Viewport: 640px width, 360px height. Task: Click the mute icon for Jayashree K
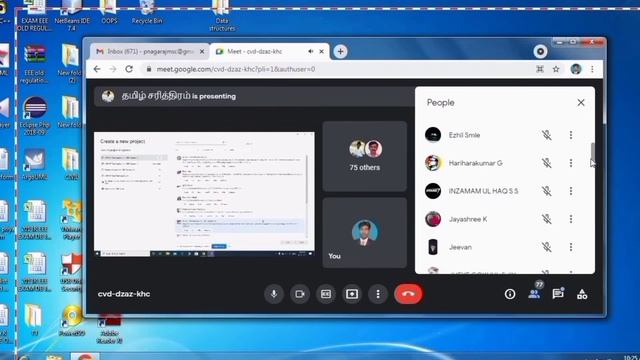pyautogui.click(x=547, y=219)
